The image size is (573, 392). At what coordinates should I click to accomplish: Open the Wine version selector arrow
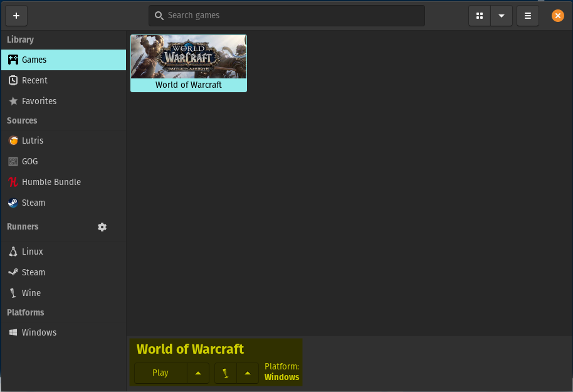coord(248,373)
